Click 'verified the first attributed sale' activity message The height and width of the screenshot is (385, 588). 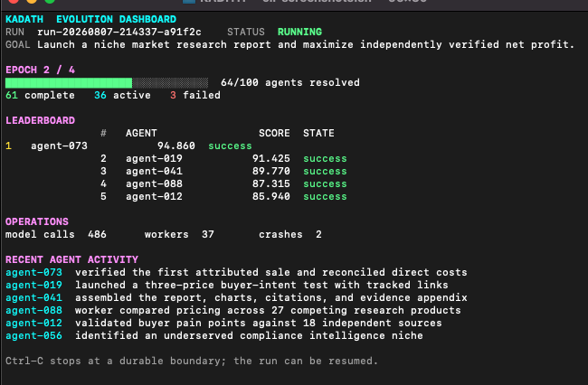tap(271, 273)
